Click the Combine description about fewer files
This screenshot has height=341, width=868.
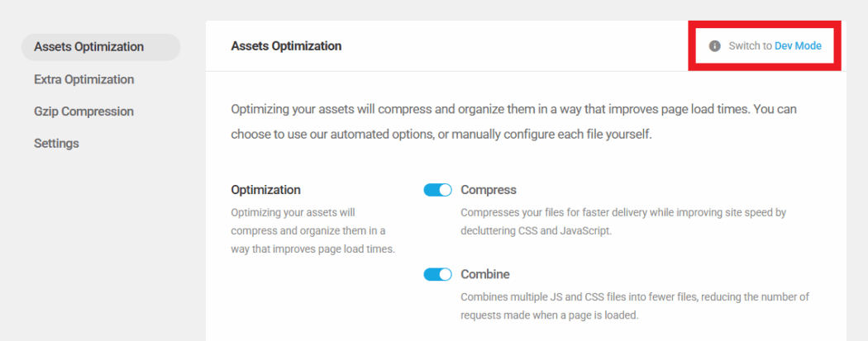point(634,305)
